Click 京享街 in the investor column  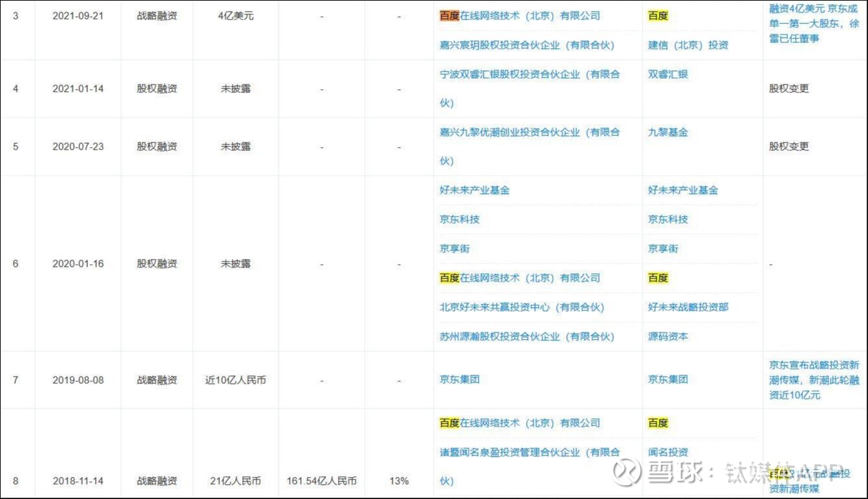pos(455,249)
